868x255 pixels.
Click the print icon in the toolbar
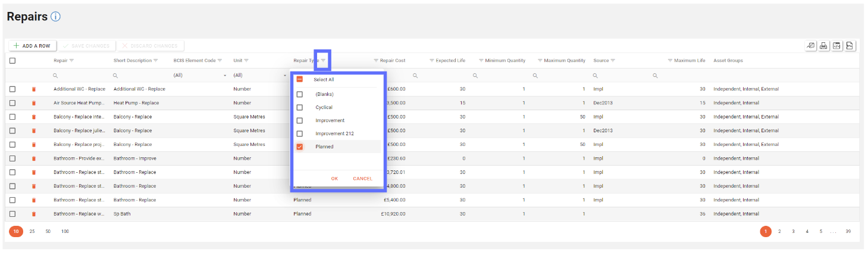[824, 46]
